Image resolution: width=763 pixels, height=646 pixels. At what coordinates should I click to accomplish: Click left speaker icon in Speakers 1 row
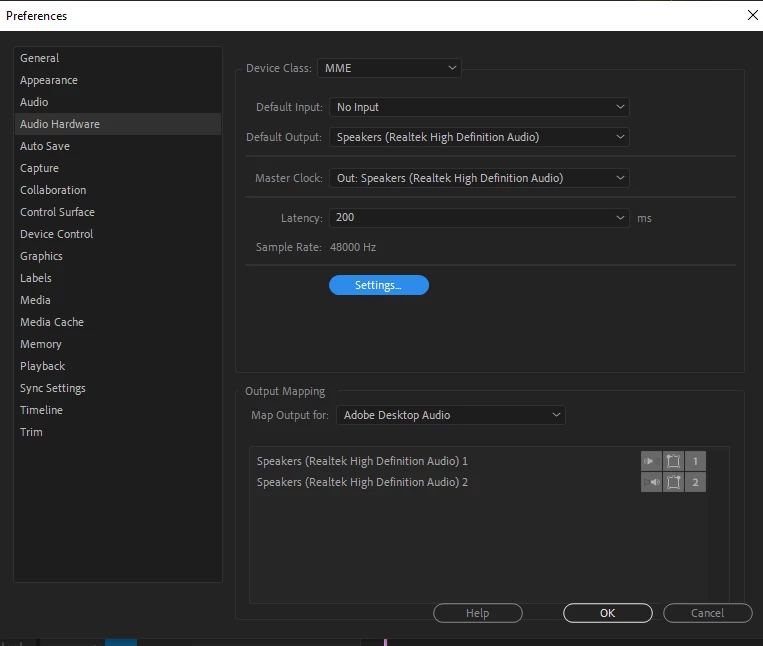[x=651, y=461]
